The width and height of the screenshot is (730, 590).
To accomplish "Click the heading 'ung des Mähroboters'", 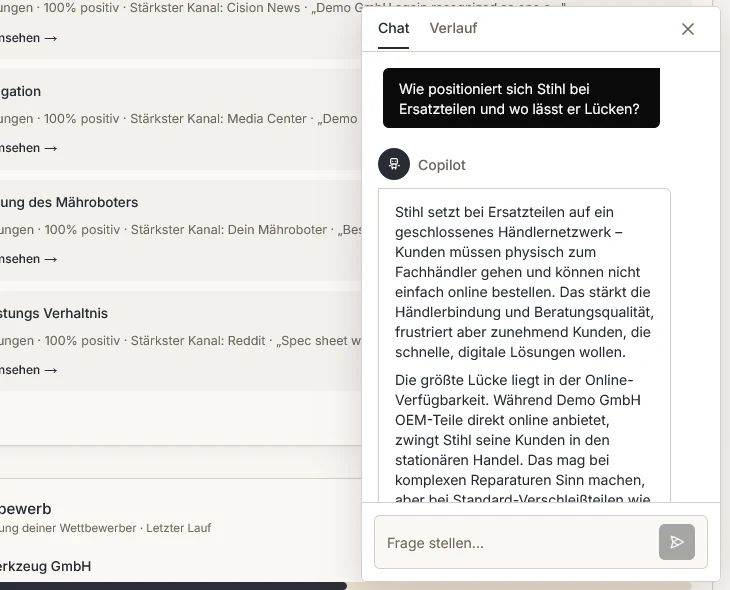I will tap(69, 202).
